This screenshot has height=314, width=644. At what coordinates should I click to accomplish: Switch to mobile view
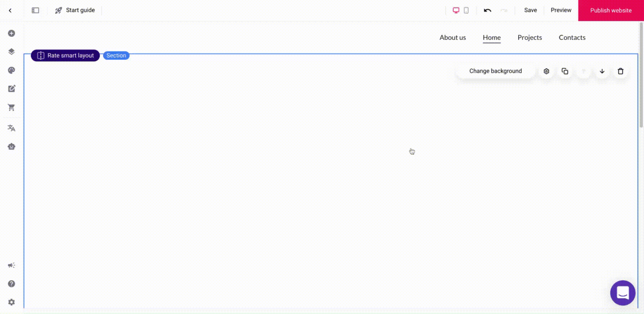466,10
